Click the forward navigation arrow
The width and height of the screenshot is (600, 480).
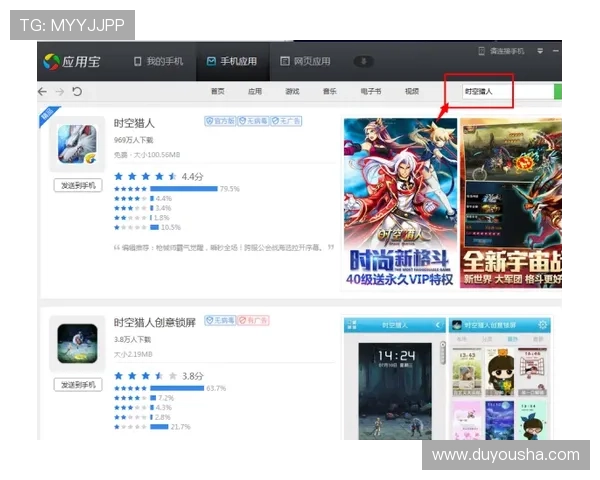[x=59, y=91]
